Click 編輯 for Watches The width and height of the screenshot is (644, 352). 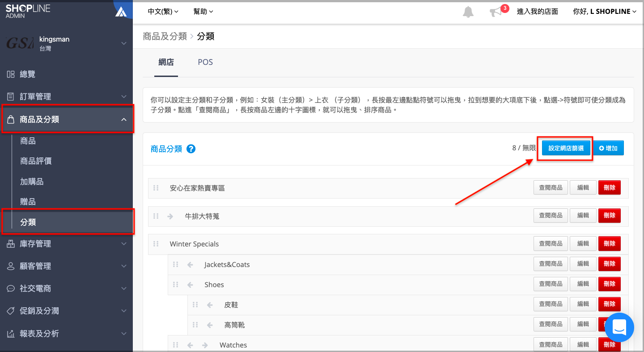pos(583,345)
